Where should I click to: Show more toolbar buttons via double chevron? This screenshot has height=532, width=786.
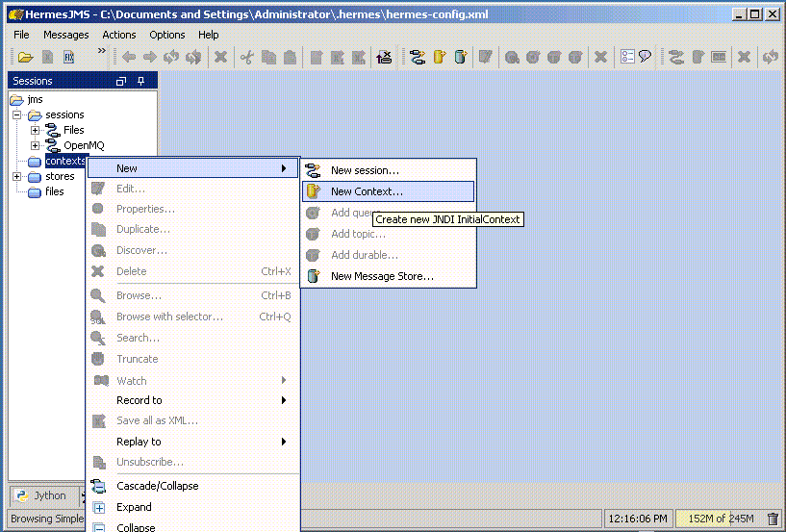[102, 52]
